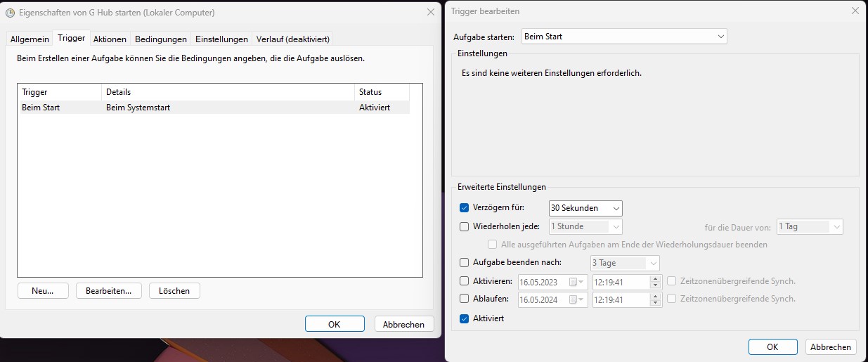
Task: Click the Neu... button
Action: click(43, 291)
